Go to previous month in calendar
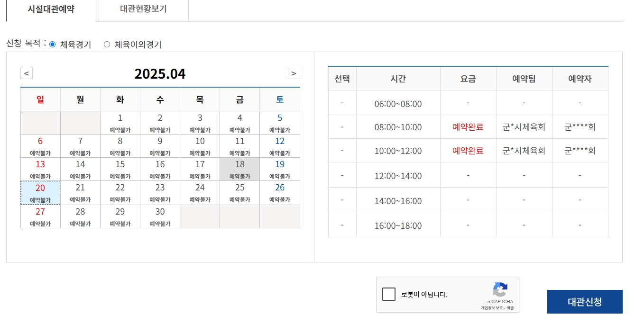 click(27, 73)
